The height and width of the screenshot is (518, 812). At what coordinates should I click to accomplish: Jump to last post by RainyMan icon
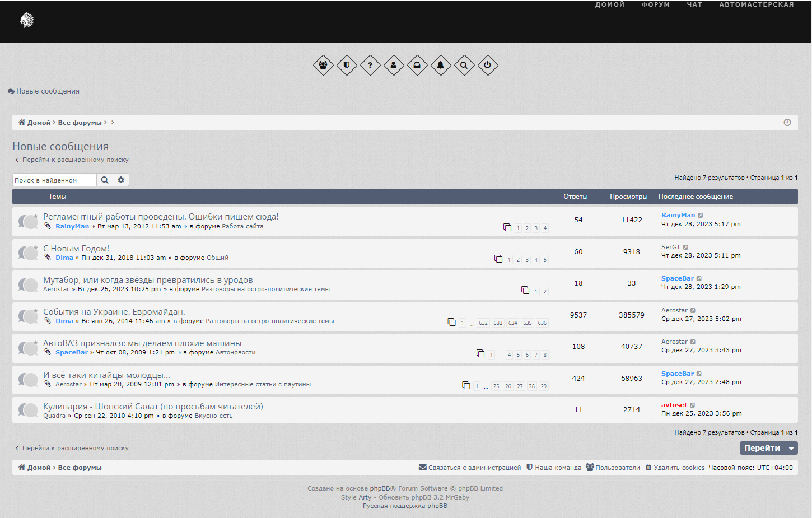click(x=701, y=216)
